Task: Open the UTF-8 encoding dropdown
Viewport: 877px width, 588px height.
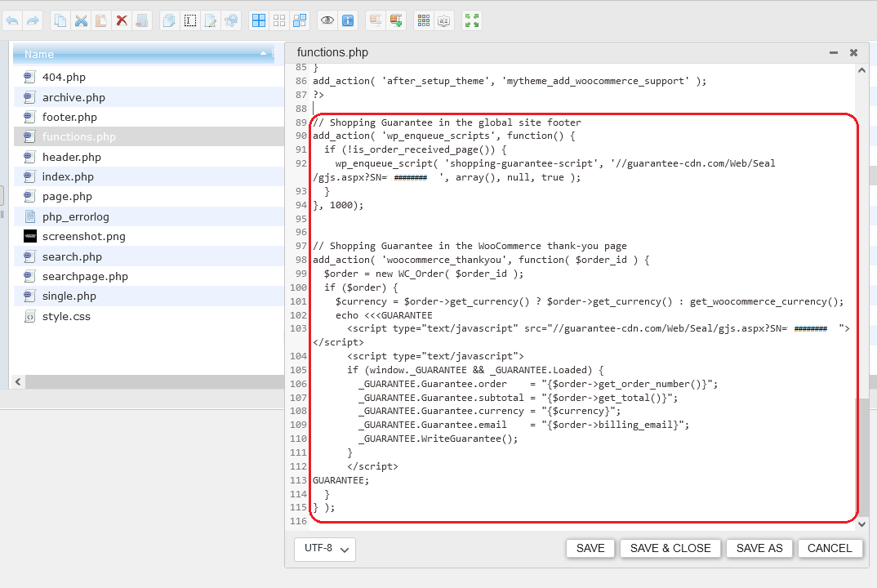Action: coord(325,549)
